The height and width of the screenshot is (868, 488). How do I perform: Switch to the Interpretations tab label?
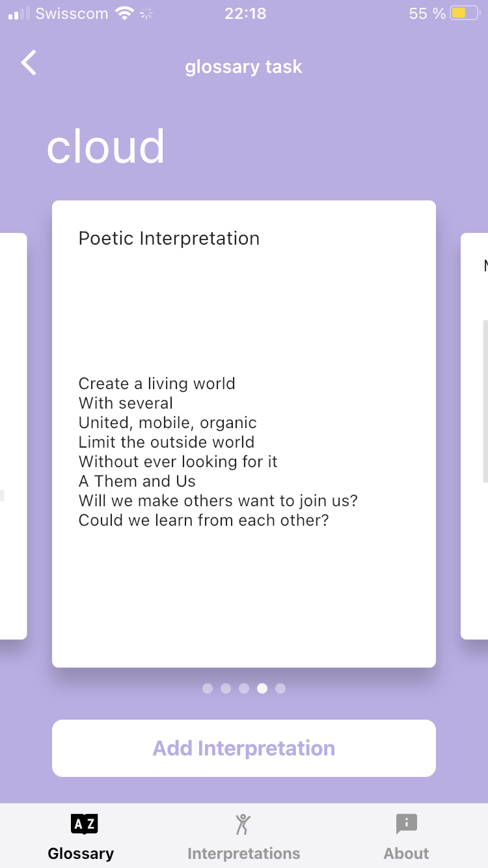click(x=243, y=853)
